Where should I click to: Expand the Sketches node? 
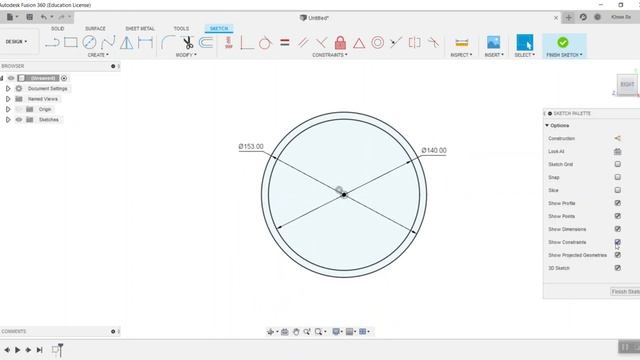tap(8, 120)
